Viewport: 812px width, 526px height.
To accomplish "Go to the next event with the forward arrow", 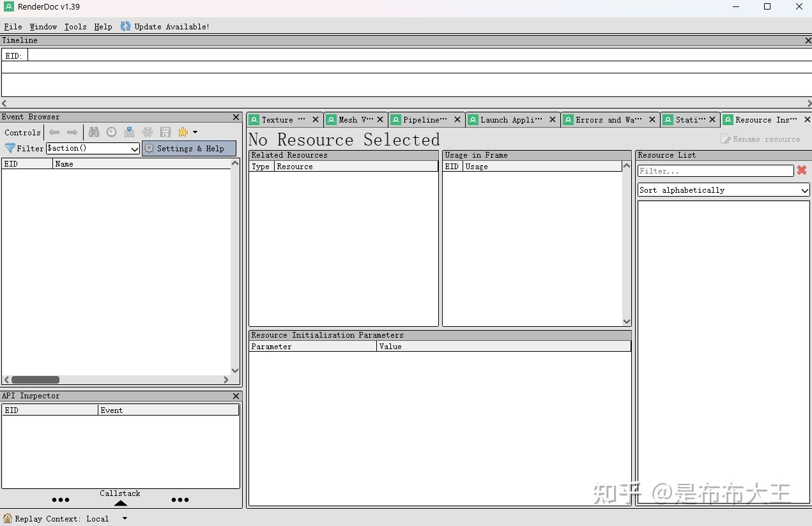I will (x=72, y=132).
